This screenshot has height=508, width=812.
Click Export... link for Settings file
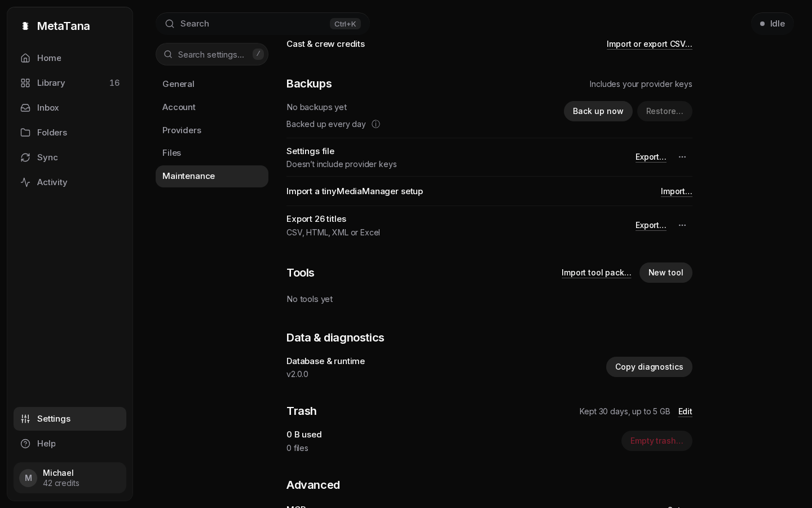coord(651,157)
